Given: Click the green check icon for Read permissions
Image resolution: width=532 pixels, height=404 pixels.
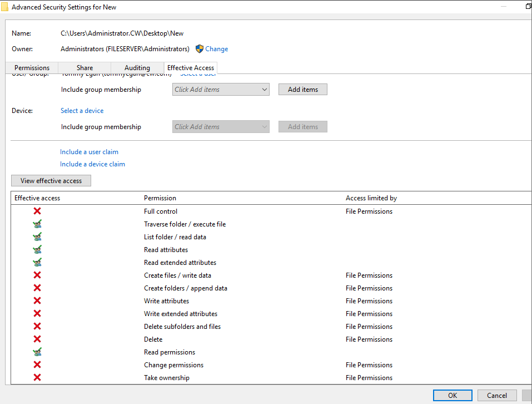Looking at the screenshot, I should pos(37,352).
